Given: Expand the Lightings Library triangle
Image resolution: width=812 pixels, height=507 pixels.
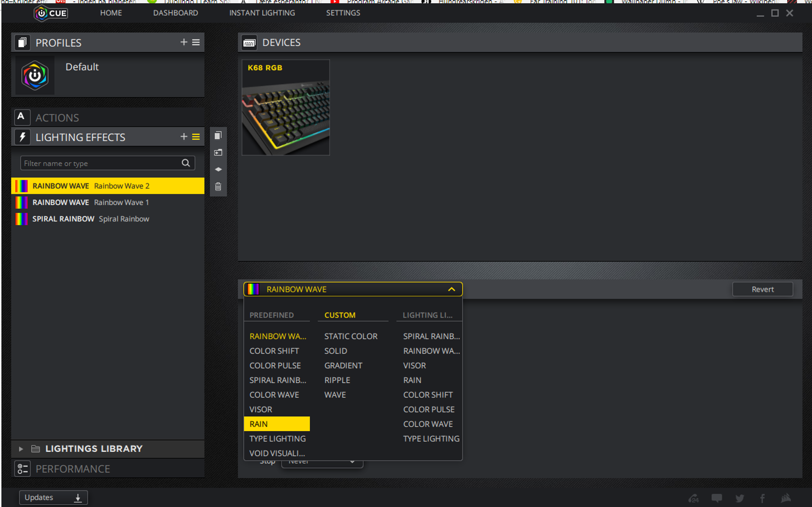Looking at the screenshot, I should point(21,449).
